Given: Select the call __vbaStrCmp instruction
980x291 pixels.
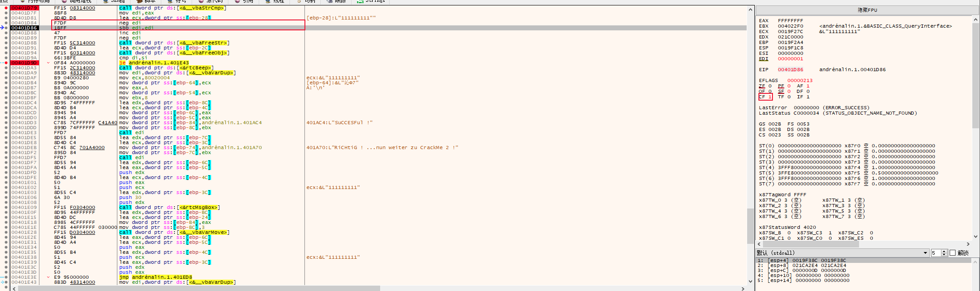Looking at the screenshot, I should [x=172, y=8].
